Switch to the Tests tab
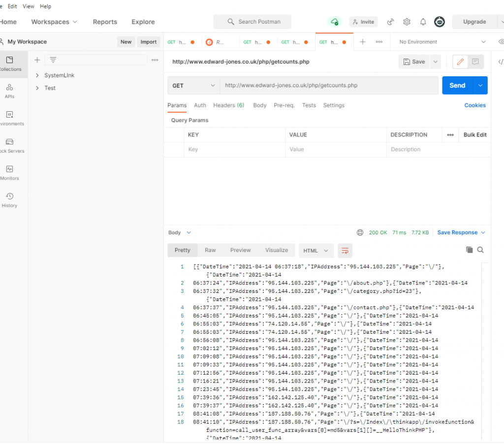The image size is (504, 445). 309,105
